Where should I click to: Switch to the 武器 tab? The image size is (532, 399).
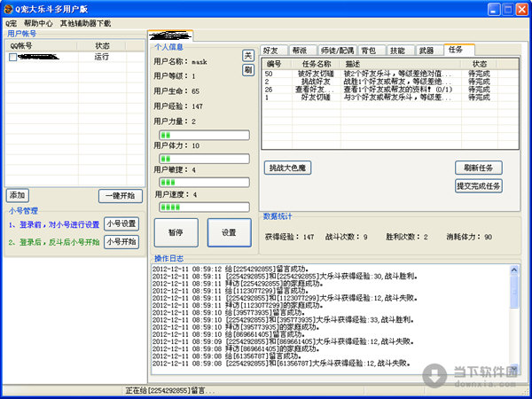tap(429, 51)
